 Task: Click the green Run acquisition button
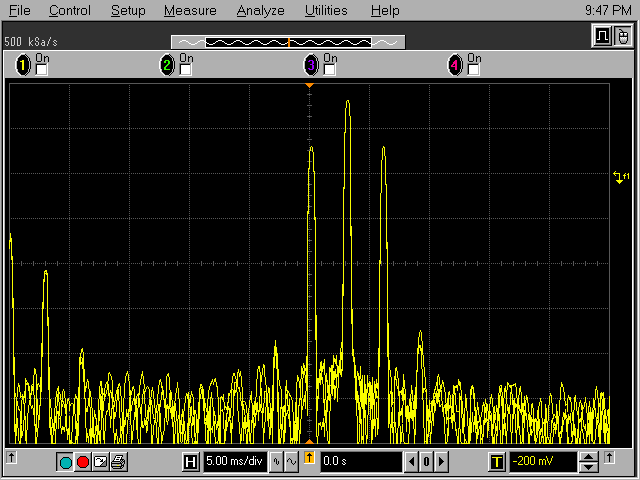[66, 462]
